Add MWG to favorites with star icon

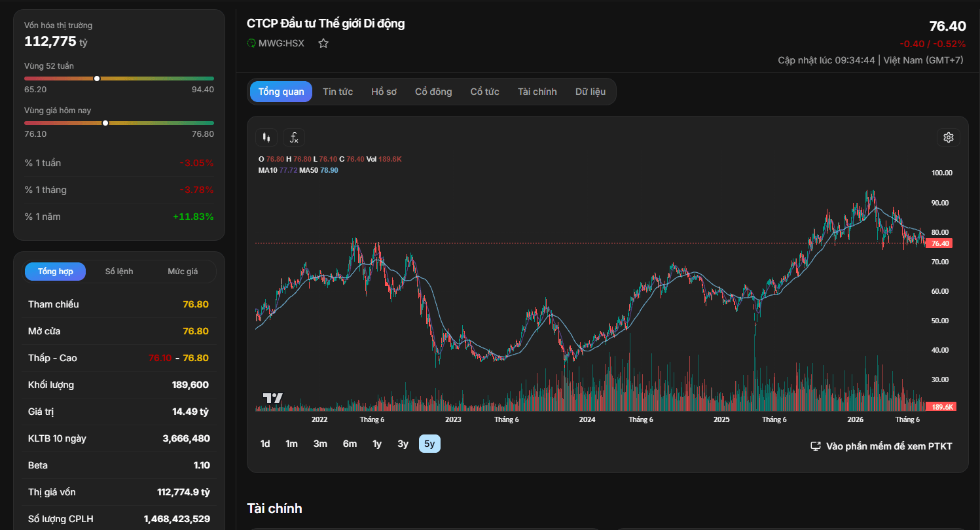(323, 43)
